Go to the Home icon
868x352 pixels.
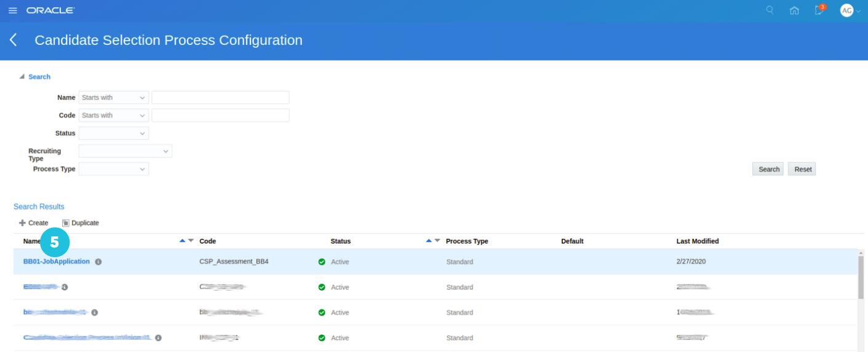point(794,10)
